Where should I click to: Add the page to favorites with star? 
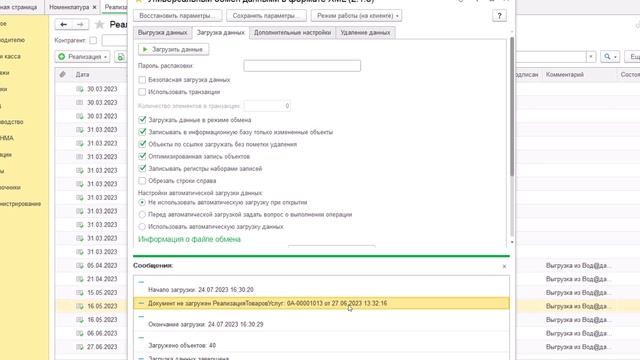point(99,25)
